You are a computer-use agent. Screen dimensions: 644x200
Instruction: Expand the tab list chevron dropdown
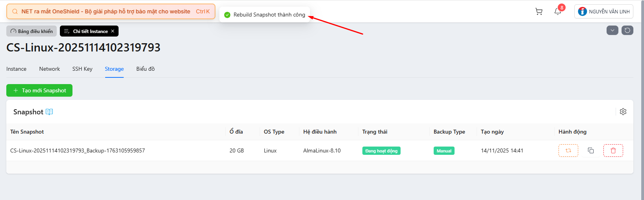click(x=612, y=30)
